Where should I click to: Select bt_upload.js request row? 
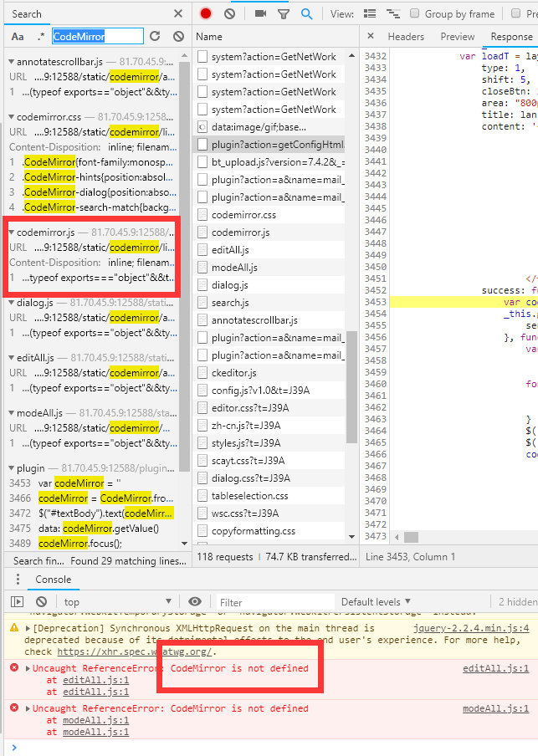click(269, 162)
